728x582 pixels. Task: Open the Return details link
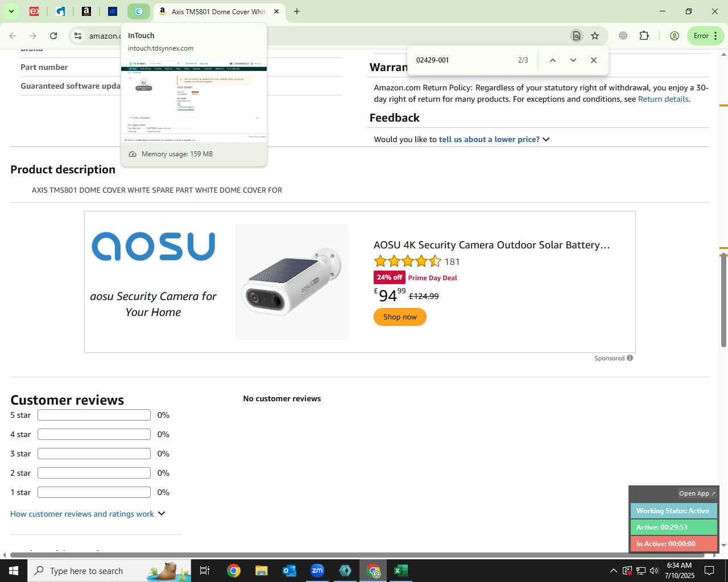663,99
